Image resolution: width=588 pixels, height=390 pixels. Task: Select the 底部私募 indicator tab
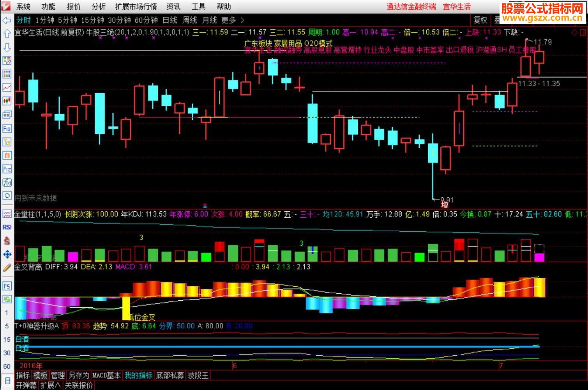(170, 376)
